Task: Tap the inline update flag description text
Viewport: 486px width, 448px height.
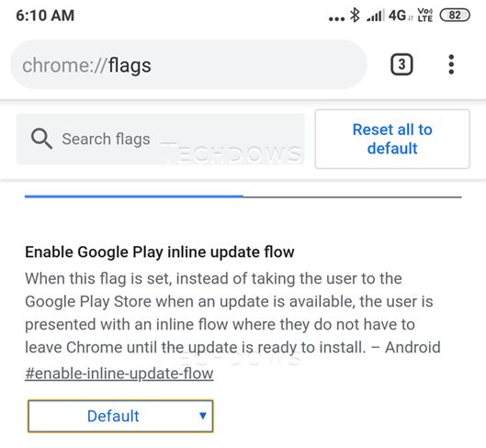Action: point(232,313)
